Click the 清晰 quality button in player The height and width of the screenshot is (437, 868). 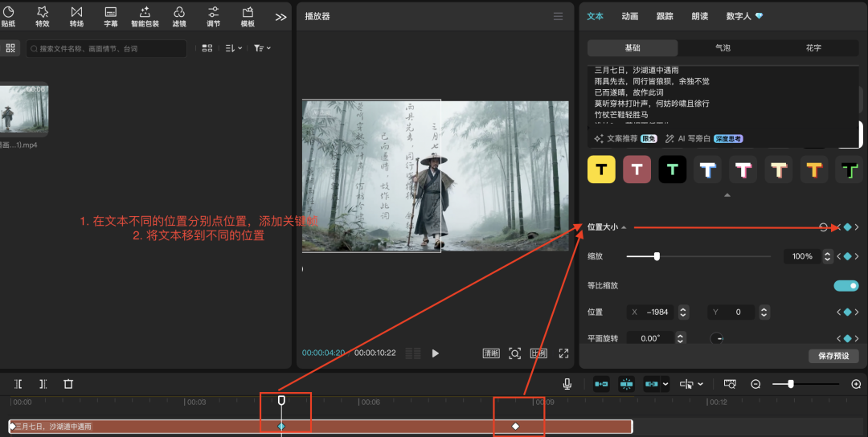coord(491,353)
